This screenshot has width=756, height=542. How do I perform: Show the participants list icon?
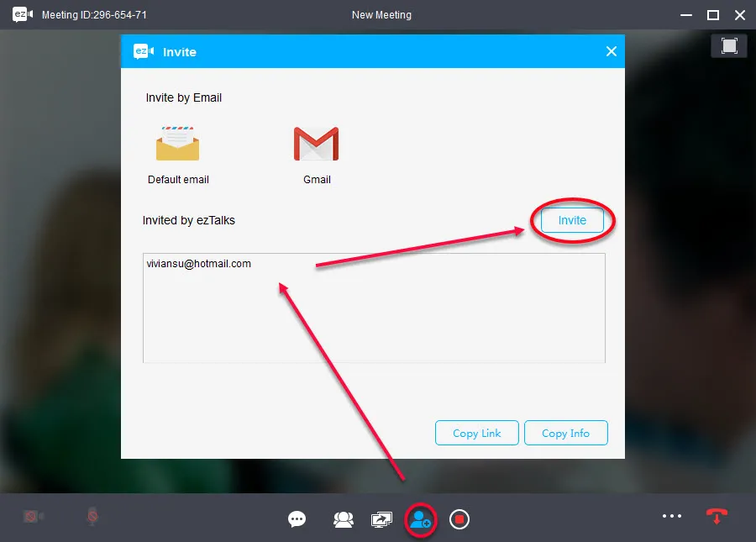(x=344, y=519)
